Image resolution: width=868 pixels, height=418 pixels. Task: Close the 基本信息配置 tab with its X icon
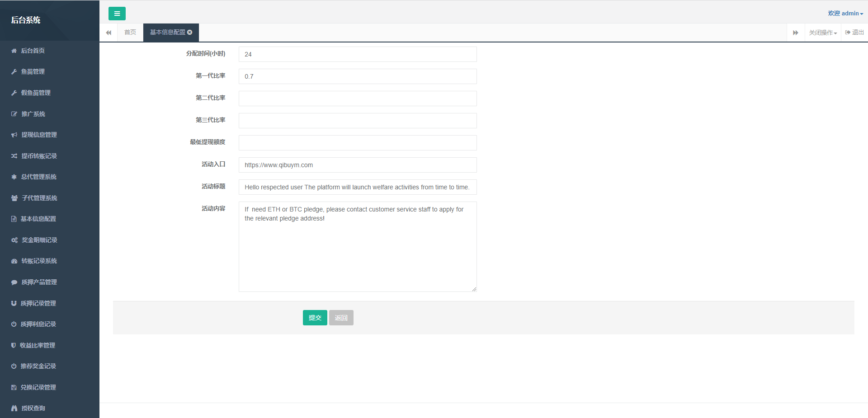coord(190,32)
